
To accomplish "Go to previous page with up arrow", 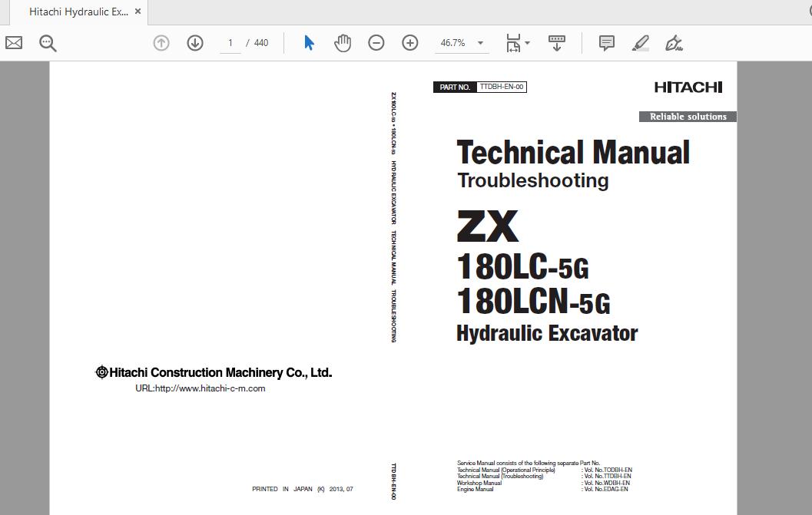I will click(161, 43).
